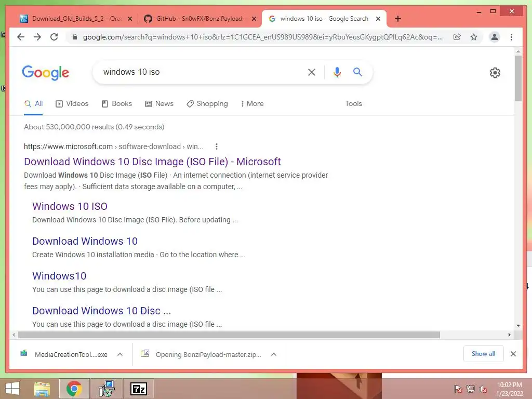Image resolution: width=532 pixels, height=399 pixels.
Task: Select the News results tab
Action: 159,103
